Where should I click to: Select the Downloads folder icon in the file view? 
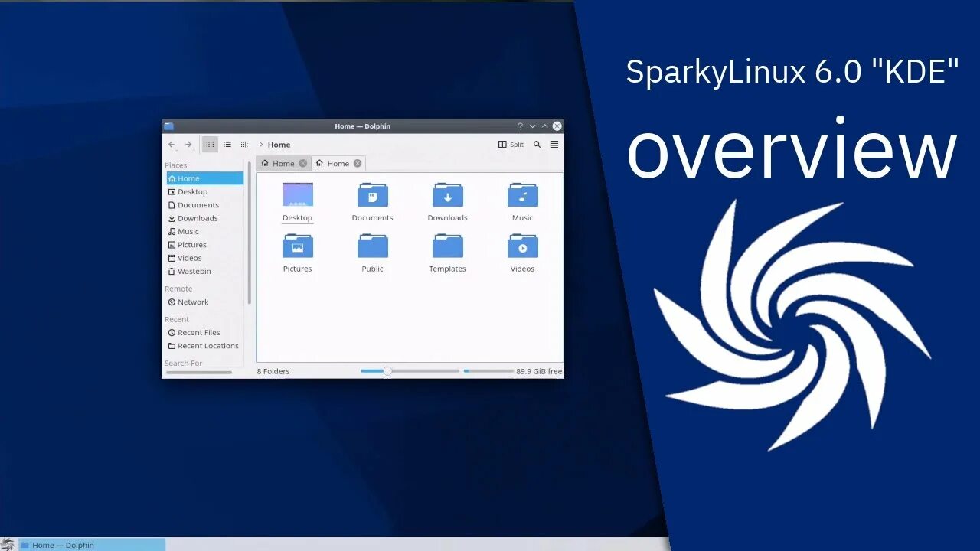(448, 194)
